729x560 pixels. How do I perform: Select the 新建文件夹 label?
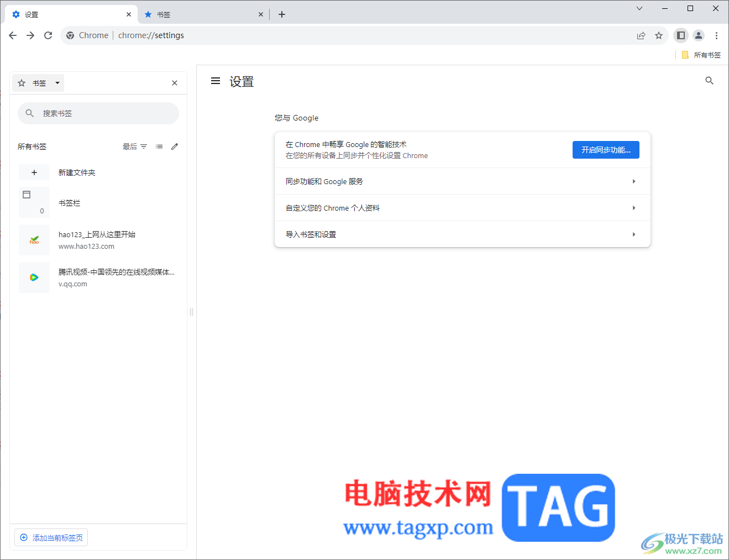click(x=77, y=172)
